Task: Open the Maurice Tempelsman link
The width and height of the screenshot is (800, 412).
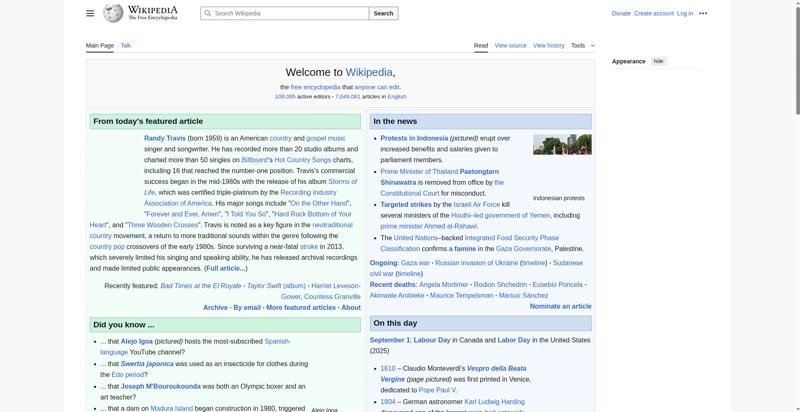Action: point(462,296)
